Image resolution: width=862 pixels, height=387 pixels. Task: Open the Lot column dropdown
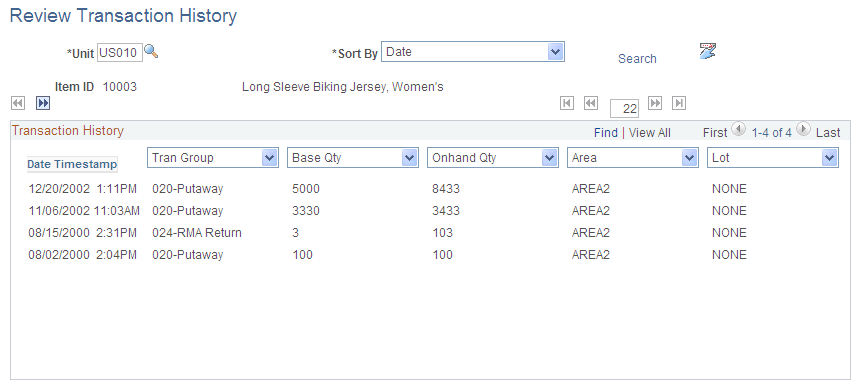pyautogui.click(x=773, y=158)
